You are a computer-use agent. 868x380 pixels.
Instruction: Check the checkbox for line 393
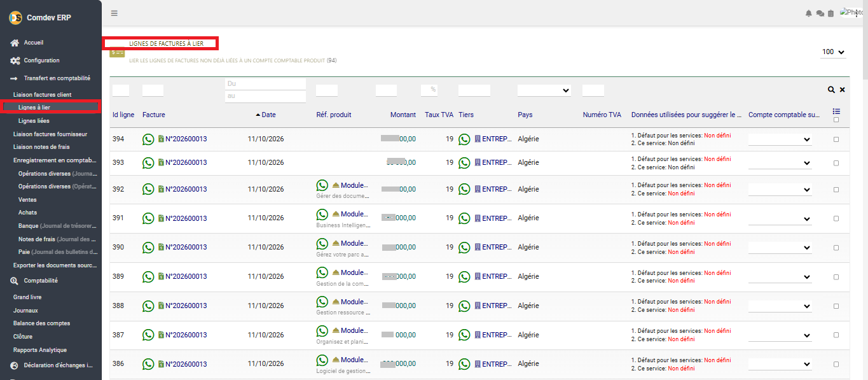point(836,163)
